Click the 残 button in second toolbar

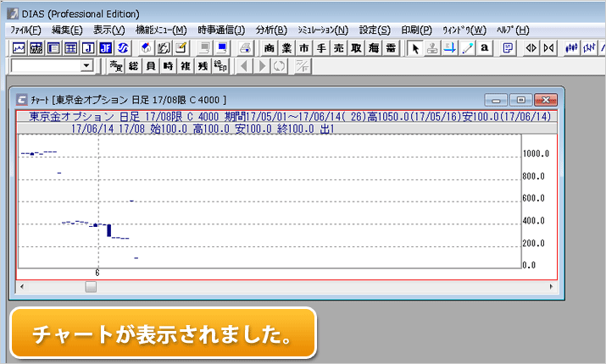coord(202,66)
